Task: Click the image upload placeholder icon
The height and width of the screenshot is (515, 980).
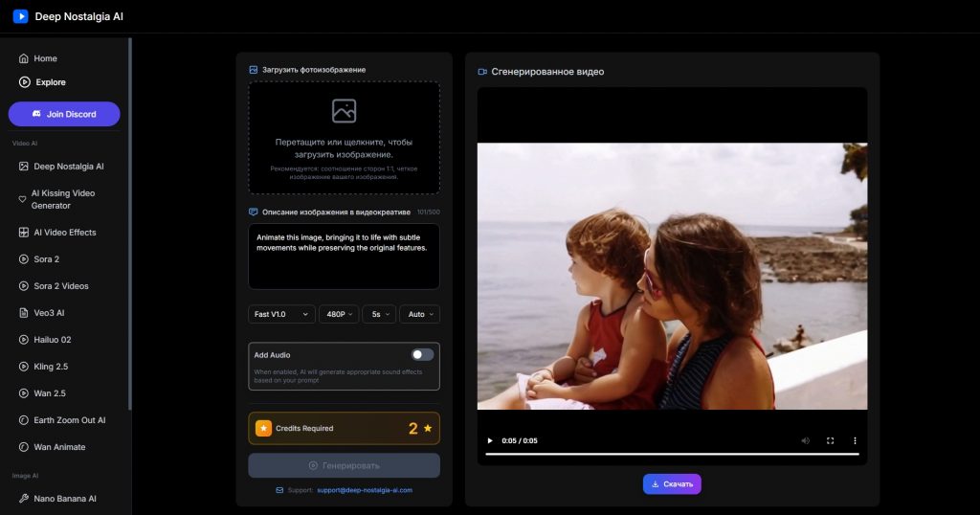Action: tap(344, 111)
